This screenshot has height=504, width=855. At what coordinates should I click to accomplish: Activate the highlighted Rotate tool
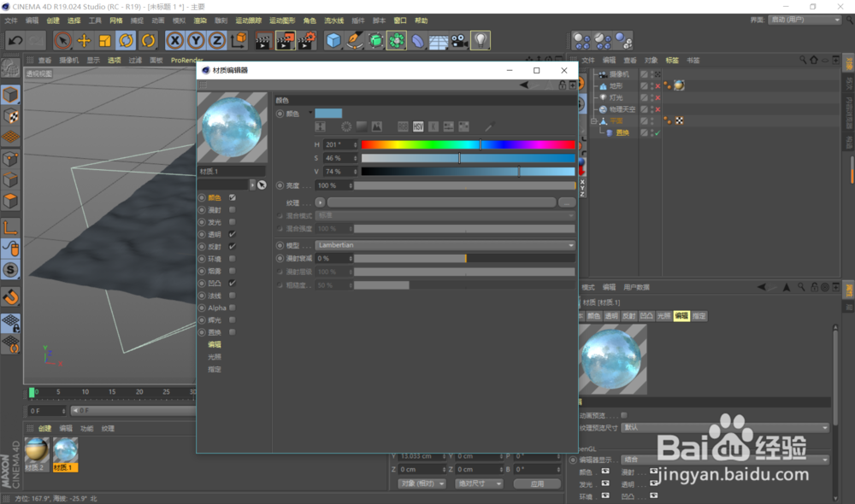127,40
